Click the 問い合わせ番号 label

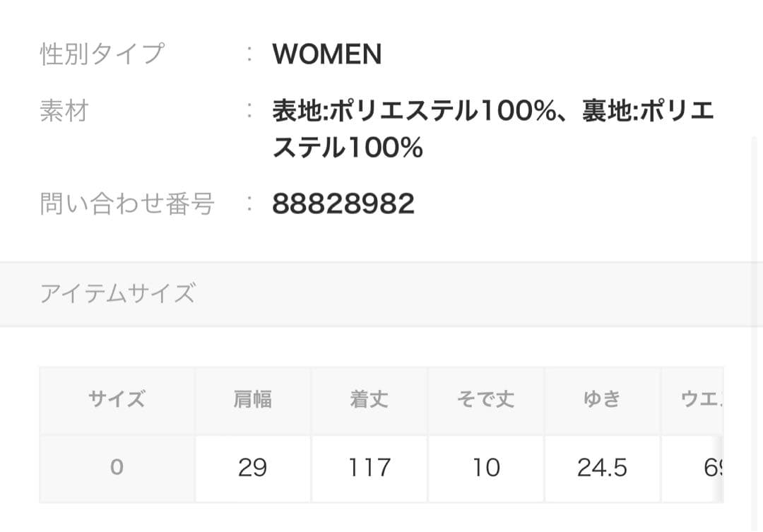pyautogui.click(x=127, y=204)
